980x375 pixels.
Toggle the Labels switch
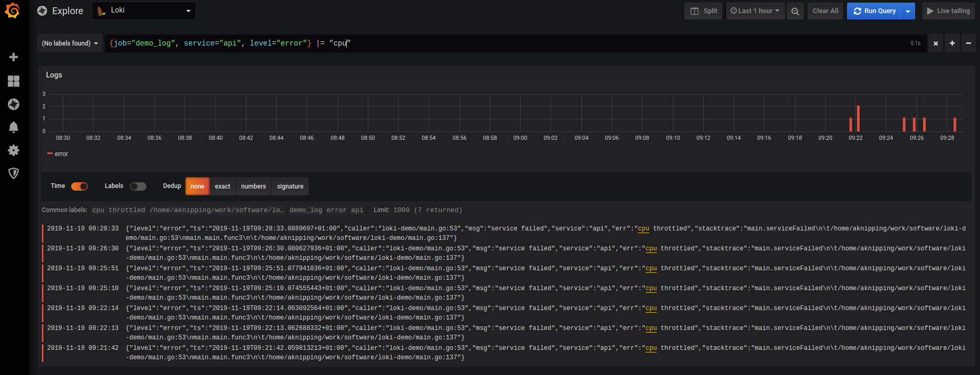pyautogui.click(x=138, y=186)
